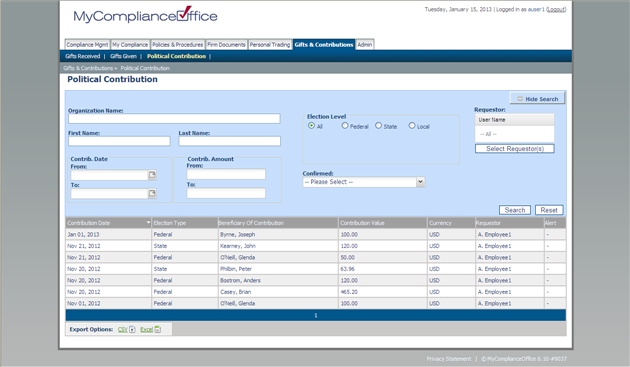
Task: Reset the search form
Action: (x=549, y=210)
